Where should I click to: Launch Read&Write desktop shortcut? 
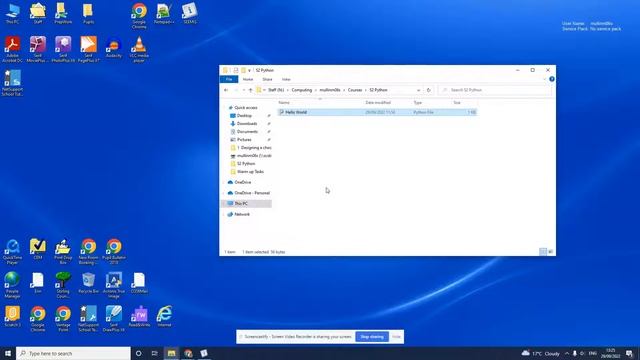(x=139, y=316)
